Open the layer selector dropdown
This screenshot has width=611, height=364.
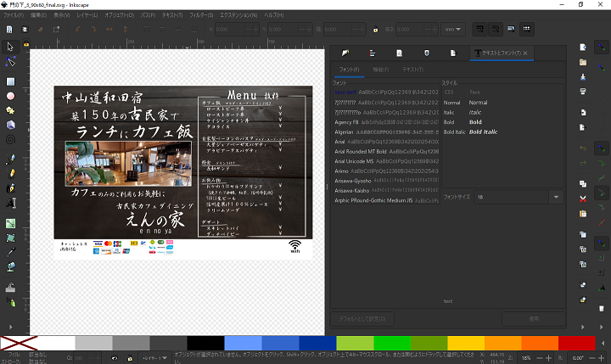tap(154, 358)
